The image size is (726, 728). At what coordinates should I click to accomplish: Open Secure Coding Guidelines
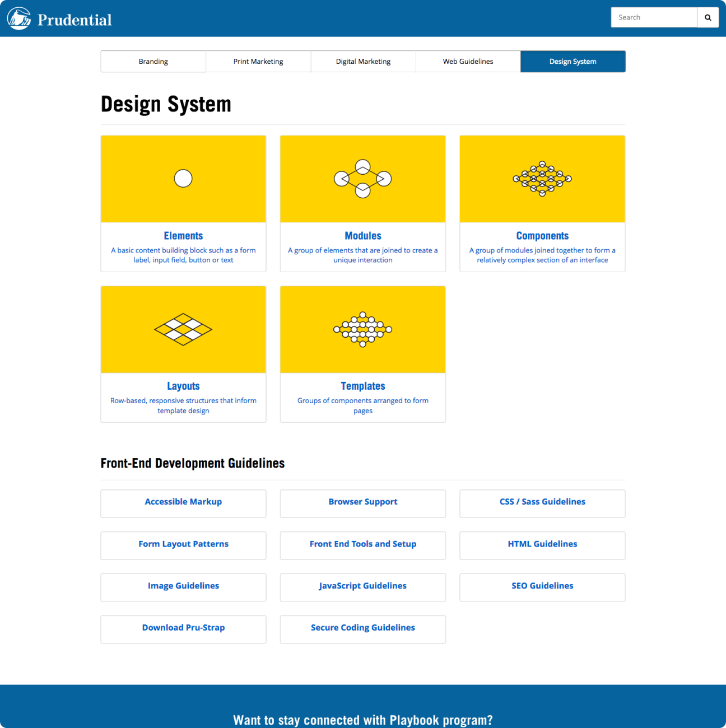pyautogui.click(x=363, y=629)
